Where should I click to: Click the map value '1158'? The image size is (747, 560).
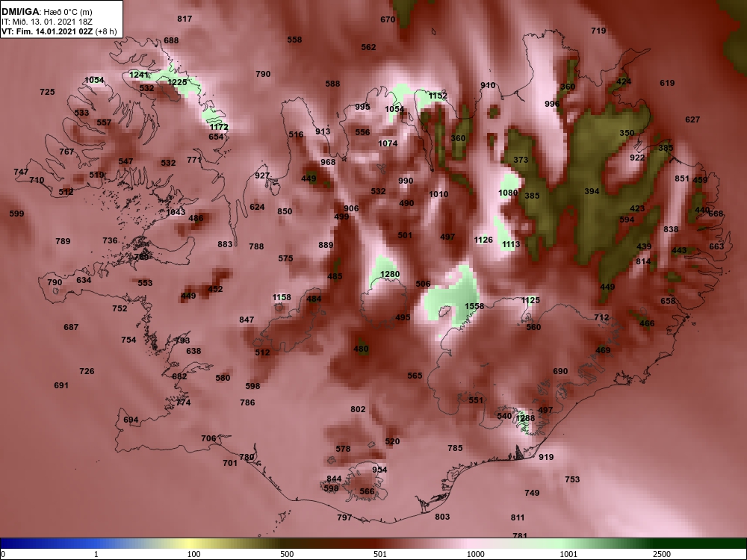[x=282, y=297]
